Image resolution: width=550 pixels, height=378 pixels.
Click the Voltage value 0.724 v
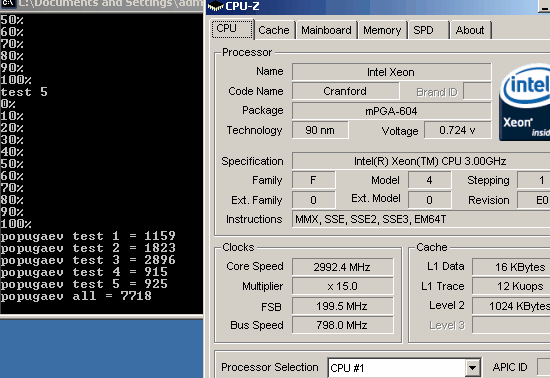pyautogui.click(x=458, y=130)
